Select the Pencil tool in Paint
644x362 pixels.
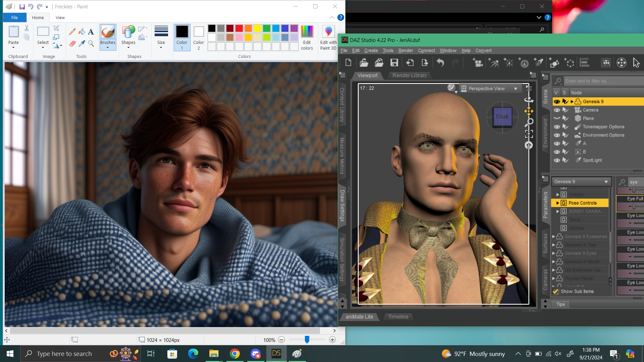pyautogui.click(x=72, y=32)
